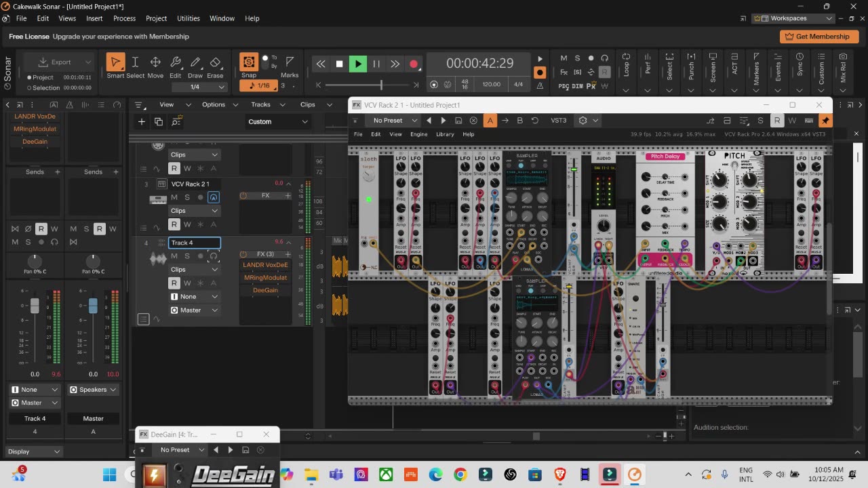Choose the Draw tool
Viewport: 868px width, 488px height.
(195, 63)
